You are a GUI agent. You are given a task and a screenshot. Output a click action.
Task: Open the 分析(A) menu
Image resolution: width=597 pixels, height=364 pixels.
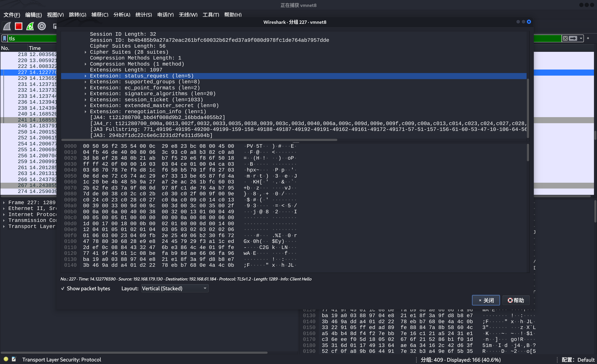[x=122, y=15]
